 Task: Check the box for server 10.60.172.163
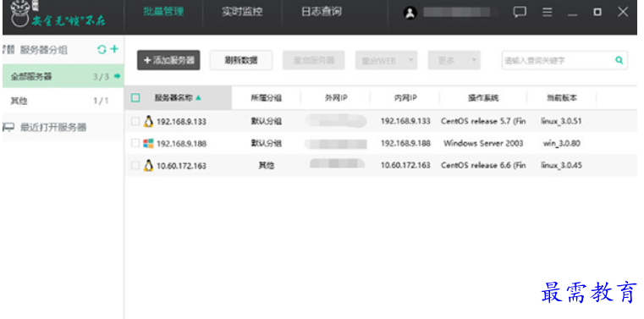(x=135, y=166)
